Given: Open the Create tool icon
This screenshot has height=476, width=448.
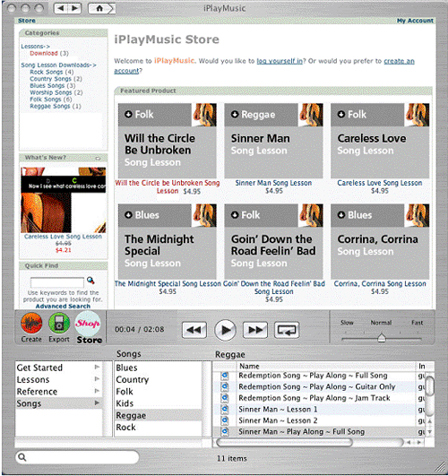Looking at the screenshot, I should point(31,323).
